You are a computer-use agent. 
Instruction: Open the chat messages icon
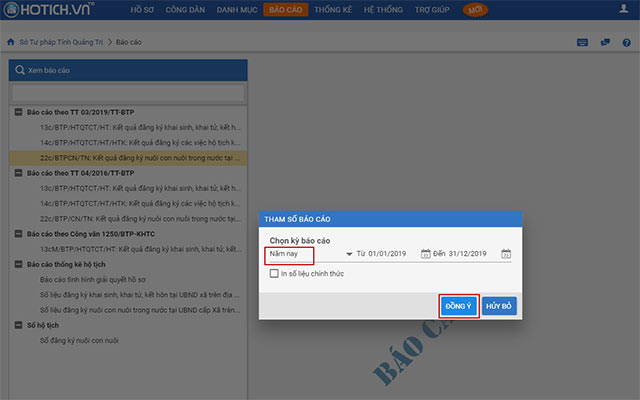pos(605,42)
